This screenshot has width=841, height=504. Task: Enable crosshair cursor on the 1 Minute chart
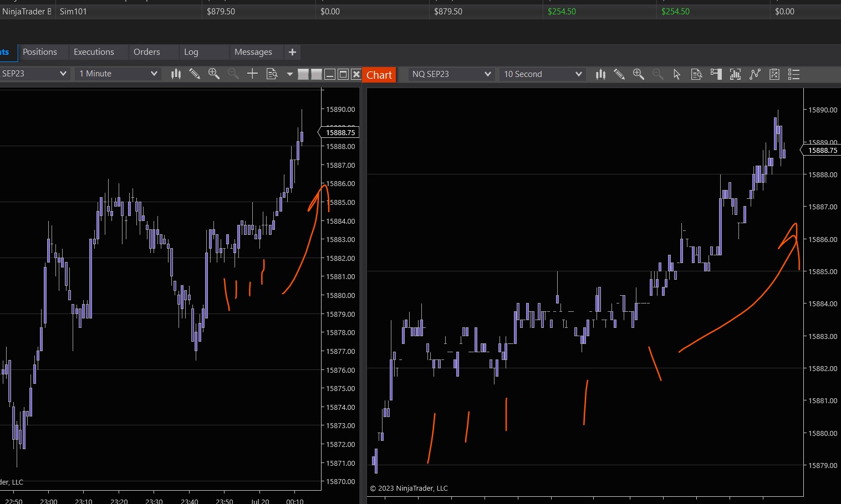(252, 74)
